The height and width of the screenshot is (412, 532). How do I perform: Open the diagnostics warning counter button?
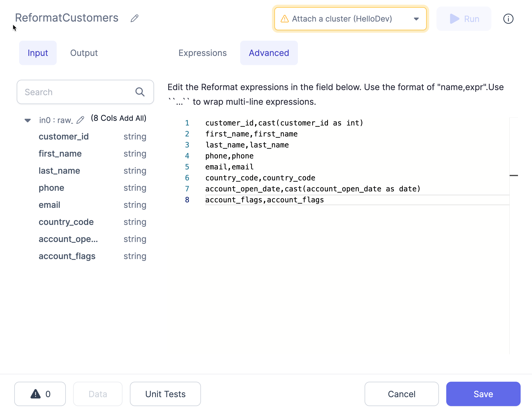pyautogui.click(x=40, y=394)
